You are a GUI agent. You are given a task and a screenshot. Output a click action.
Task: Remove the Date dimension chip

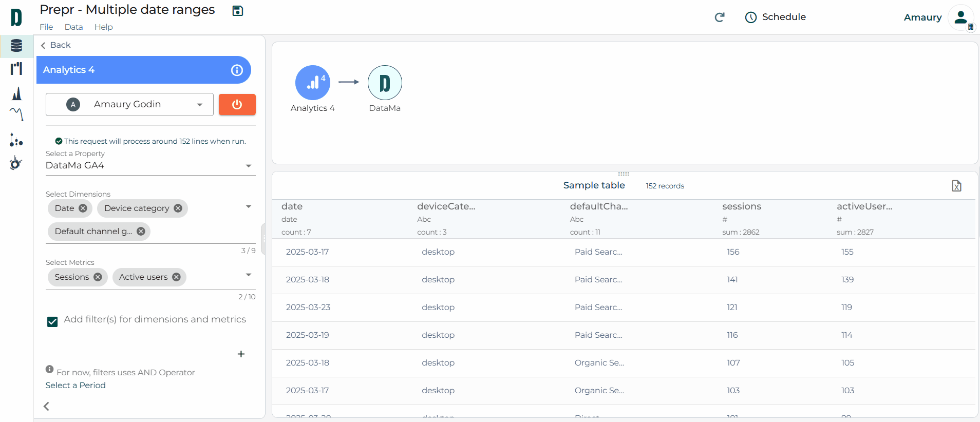click(83, 208)
